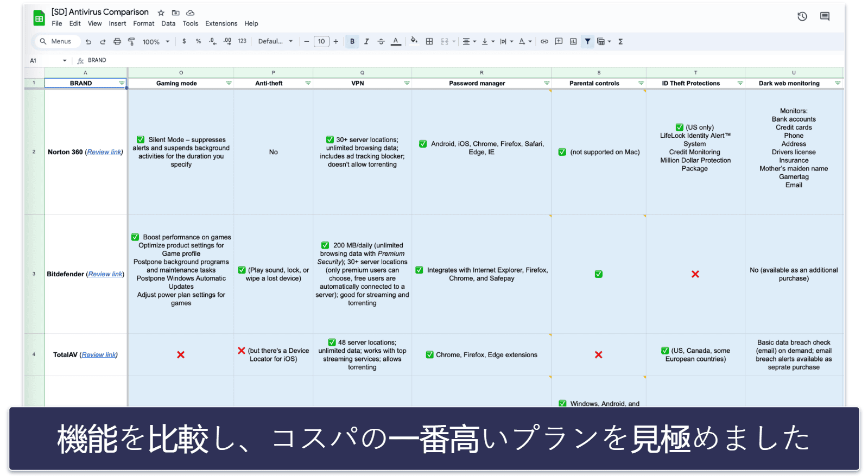Decrease font size with minus button
Image resolution: width=868 pixels, height=476 pixels.
tap(307, 41)
